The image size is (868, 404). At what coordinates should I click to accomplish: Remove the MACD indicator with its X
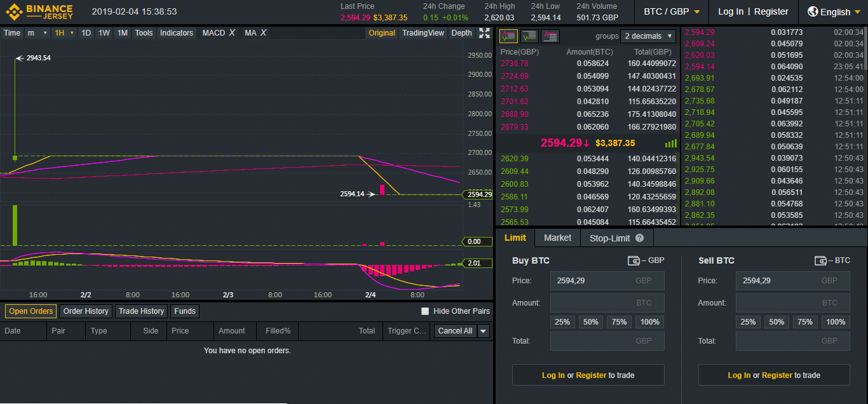click(232, 33)
